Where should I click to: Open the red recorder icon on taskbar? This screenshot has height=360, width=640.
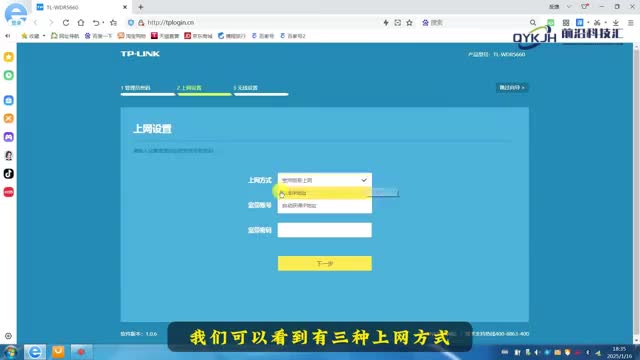[x=81, y=352]
